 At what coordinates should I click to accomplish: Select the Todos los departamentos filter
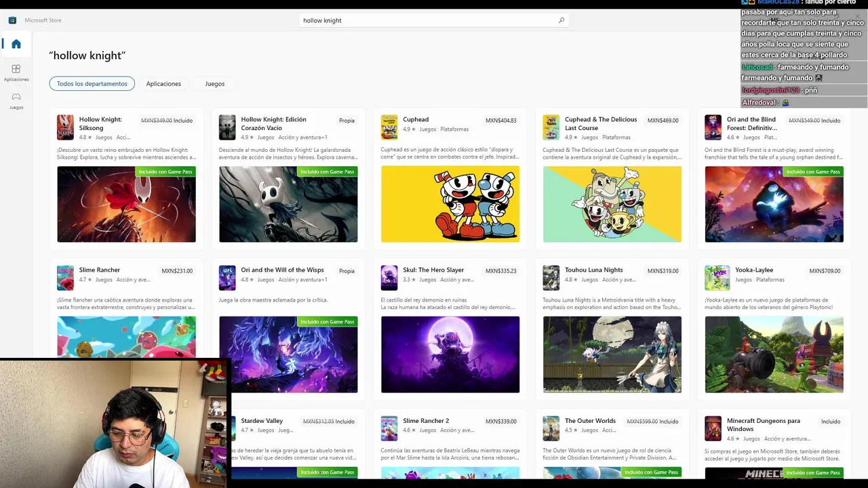click(92, 83)
